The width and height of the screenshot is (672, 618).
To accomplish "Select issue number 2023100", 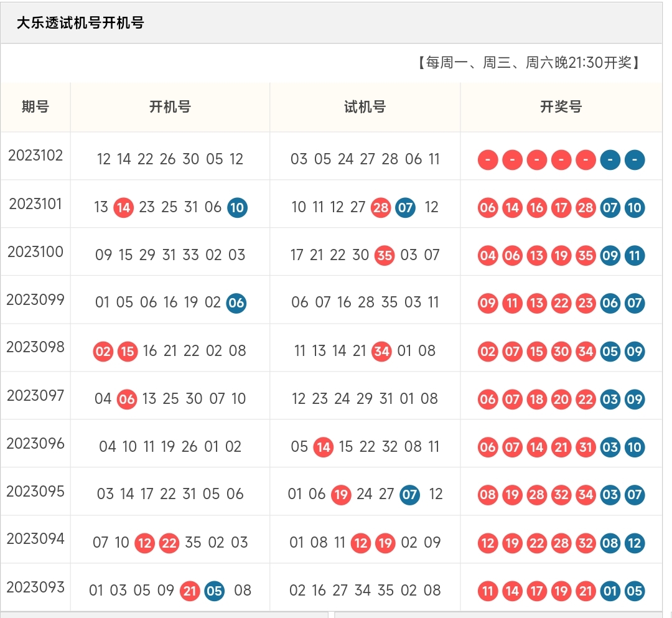I will click(35, 251).
